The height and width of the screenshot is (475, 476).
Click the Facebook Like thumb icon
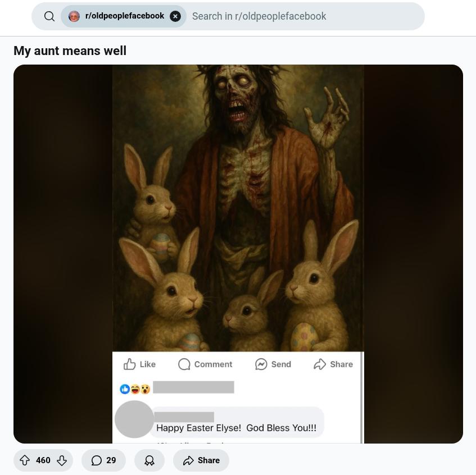pyautogui.click(x=129, y=364)
